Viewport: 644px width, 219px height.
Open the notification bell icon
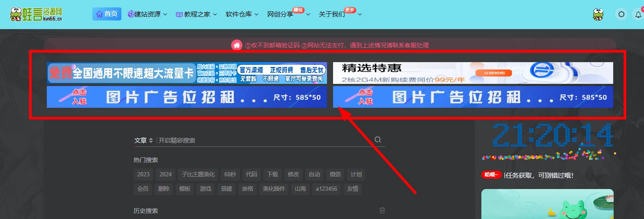tap(638, 14)
